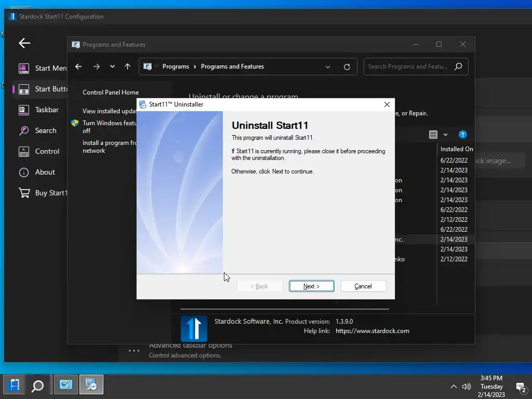532x399 pixels.
Task: Change the view layout icon in Programs list
Action: pyautogui.click(x=433, y=135)
